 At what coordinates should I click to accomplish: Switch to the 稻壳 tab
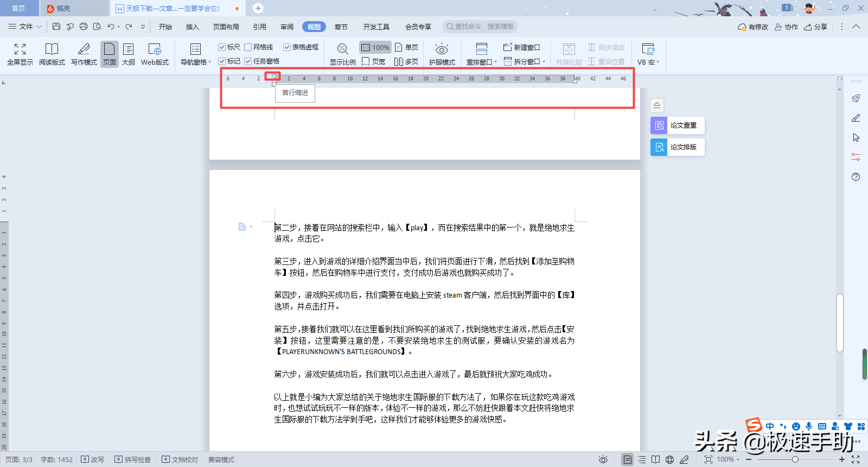(74, 8)
